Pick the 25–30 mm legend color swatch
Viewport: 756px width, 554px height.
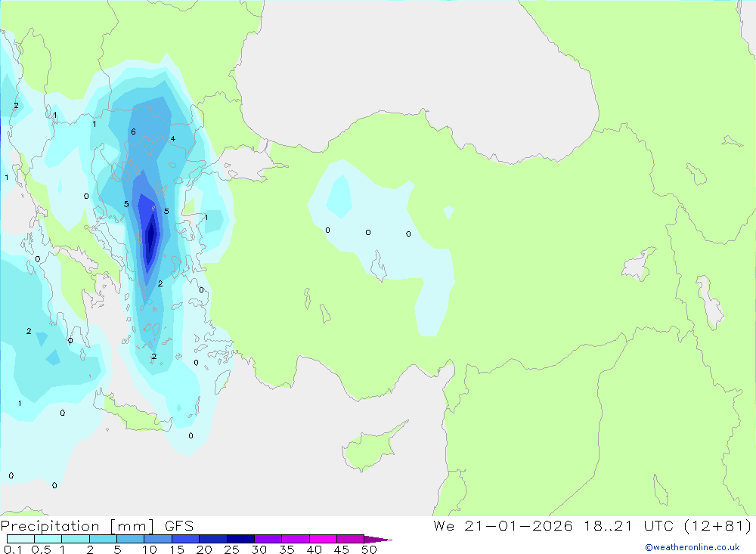[x=240, y=539]
